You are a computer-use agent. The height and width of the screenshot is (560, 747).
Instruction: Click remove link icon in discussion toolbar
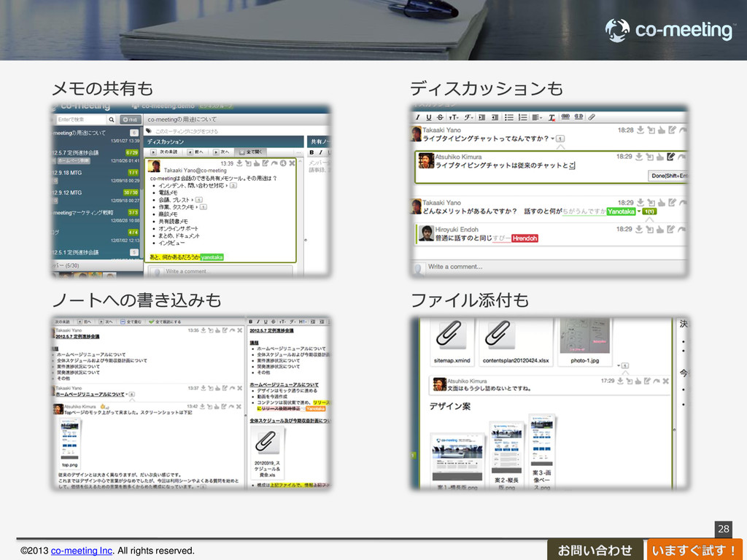(x=578, y=117)
